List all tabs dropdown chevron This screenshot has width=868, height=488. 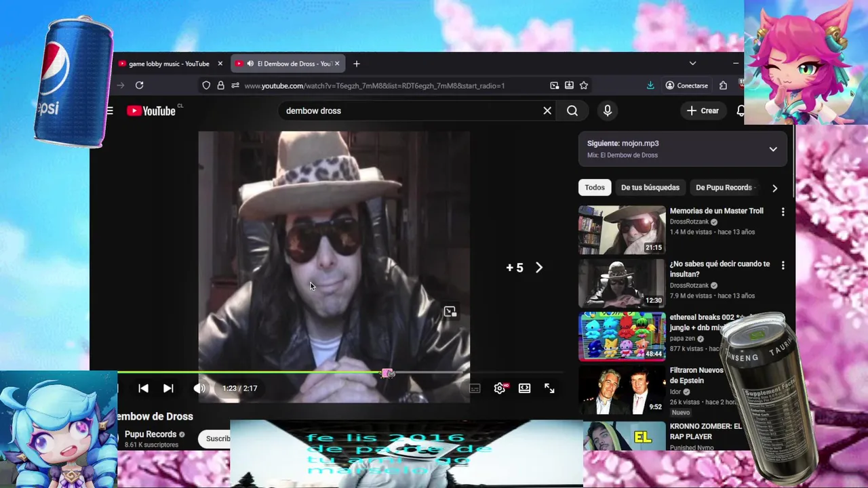692,63
